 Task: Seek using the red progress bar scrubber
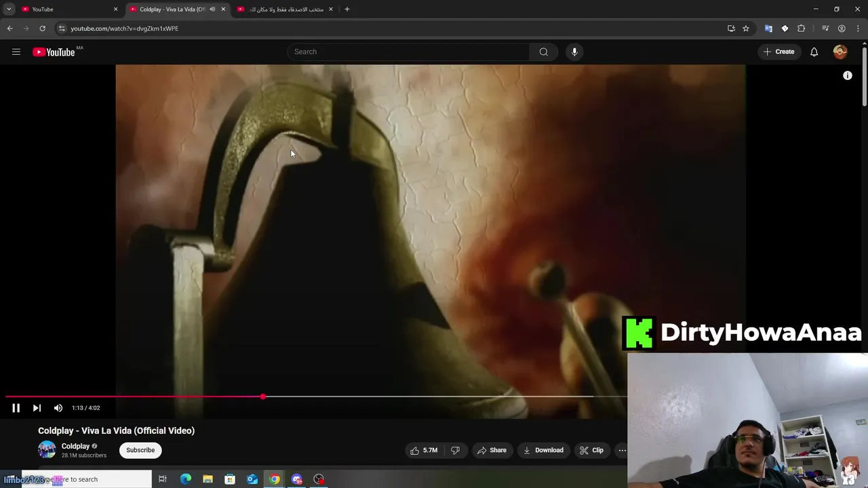(x=263, y=396)
